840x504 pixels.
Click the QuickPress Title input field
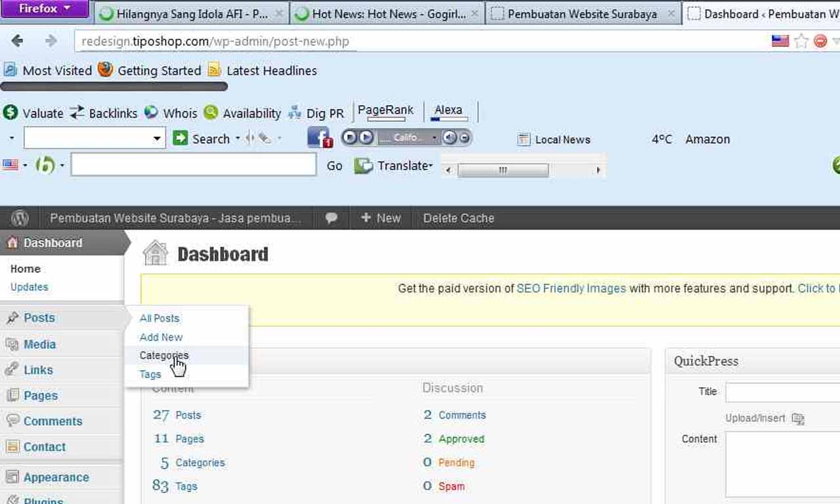(x=782, y=392)
